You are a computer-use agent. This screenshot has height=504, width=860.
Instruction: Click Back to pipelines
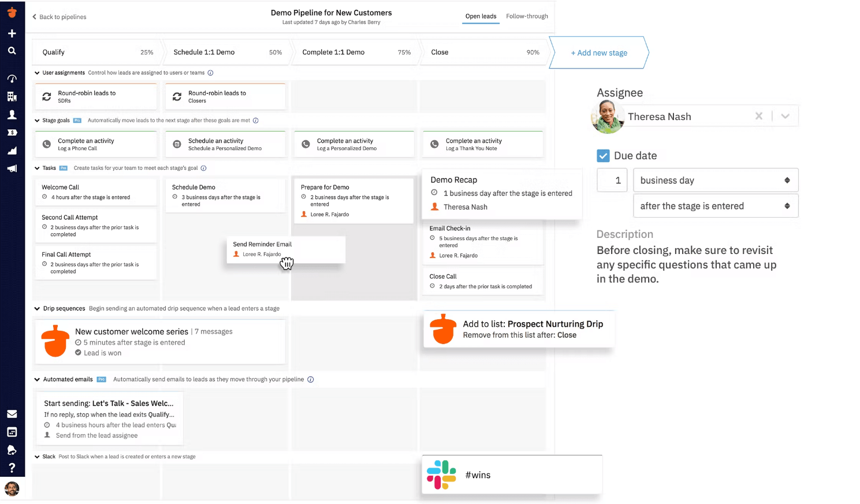pos(59,17)
